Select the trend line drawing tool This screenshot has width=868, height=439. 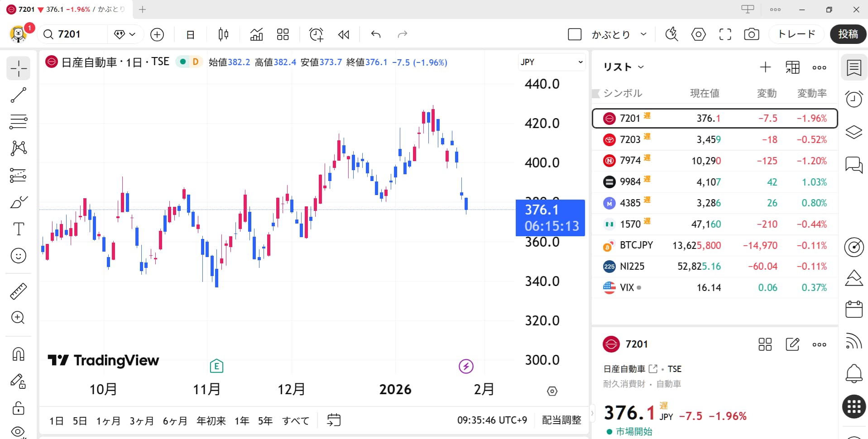(x=18, y=95)
